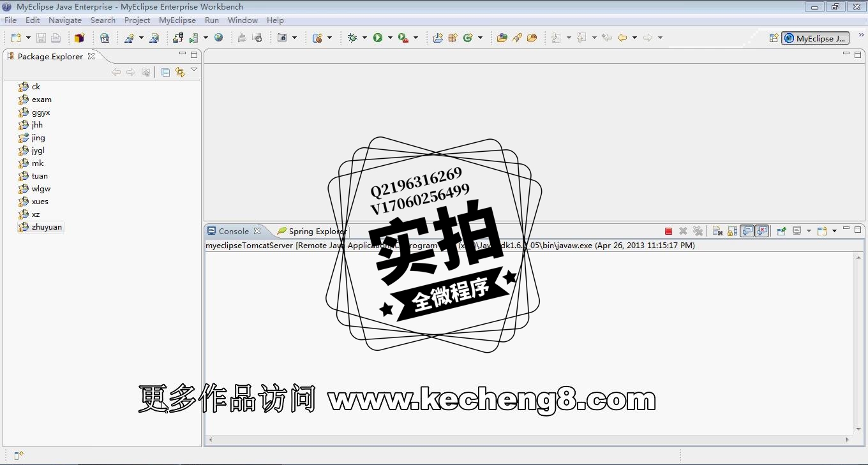Select the Package Explorer tab

click(50, 56)
